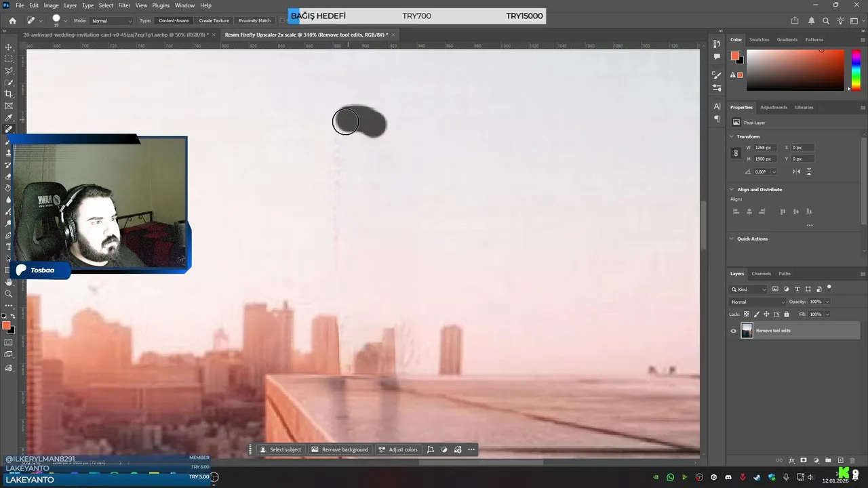Choose the Create Texture type
This screenshot has height=488, width=868.
click(x=214, y=20)
